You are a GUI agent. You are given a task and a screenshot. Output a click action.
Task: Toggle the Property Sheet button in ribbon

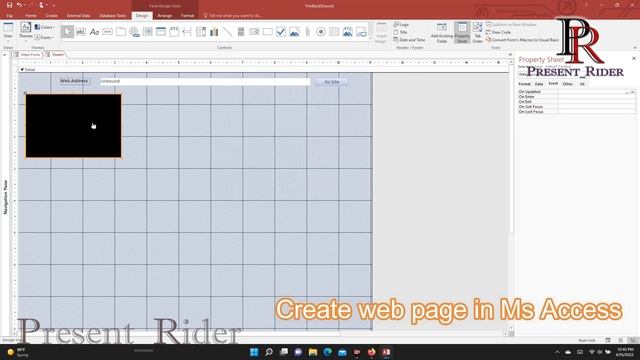point(462,33)
